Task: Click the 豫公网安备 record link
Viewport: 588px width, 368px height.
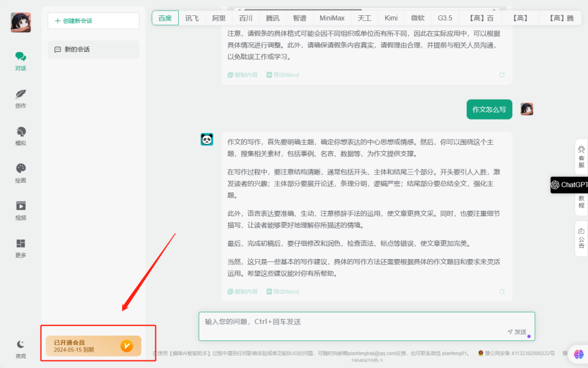Action: click(516, 353)
